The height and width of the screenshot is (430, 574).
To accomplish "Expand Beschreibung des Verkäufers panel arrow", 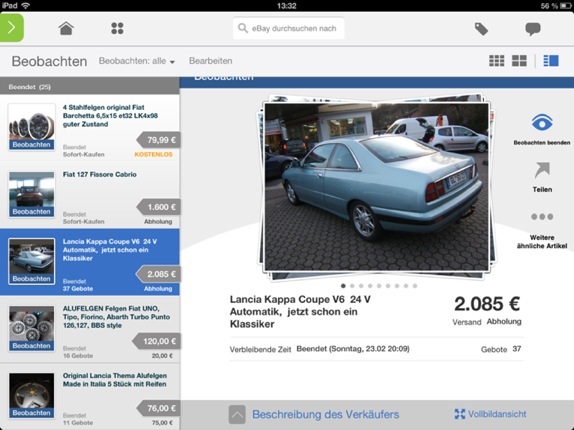I will coord(237,415).
